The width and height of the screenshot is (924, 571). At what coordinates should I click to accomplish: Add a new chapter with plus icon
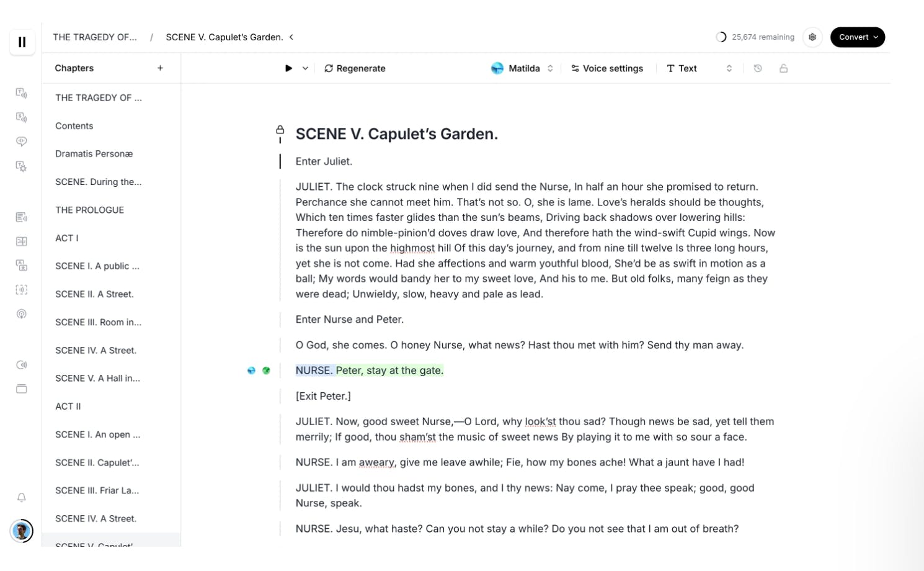point(160,68)
